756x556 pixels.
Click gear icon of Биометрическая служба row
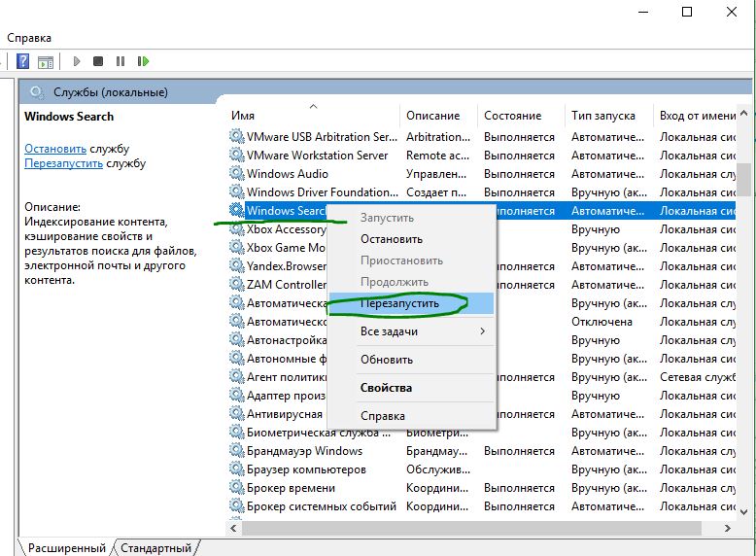click(x=236, y=432)
